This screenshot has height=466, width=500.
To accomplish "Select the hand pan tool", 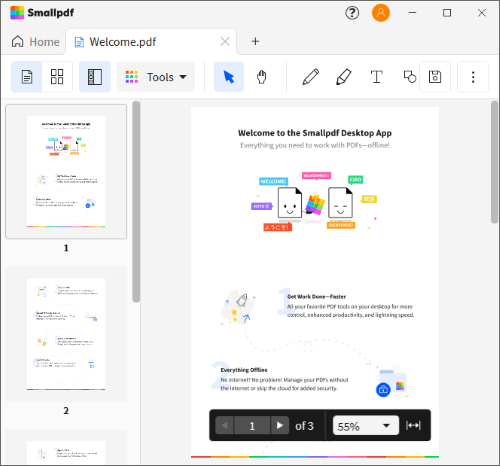I will click(262, 77).
